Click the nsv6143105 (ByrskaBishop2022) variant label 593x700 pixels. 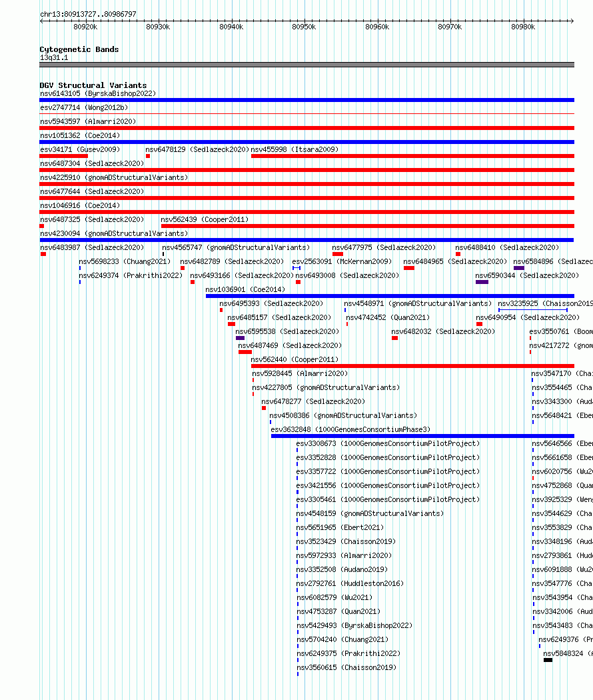98,93
